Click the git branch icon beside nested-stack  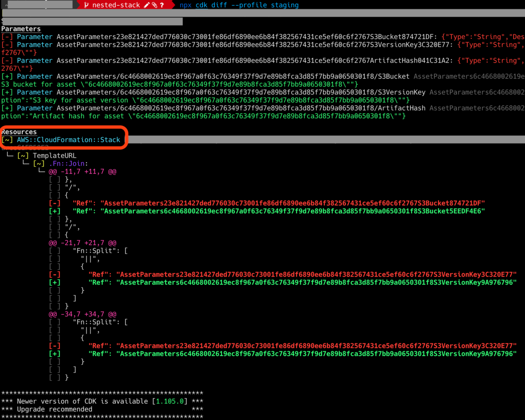87,5
